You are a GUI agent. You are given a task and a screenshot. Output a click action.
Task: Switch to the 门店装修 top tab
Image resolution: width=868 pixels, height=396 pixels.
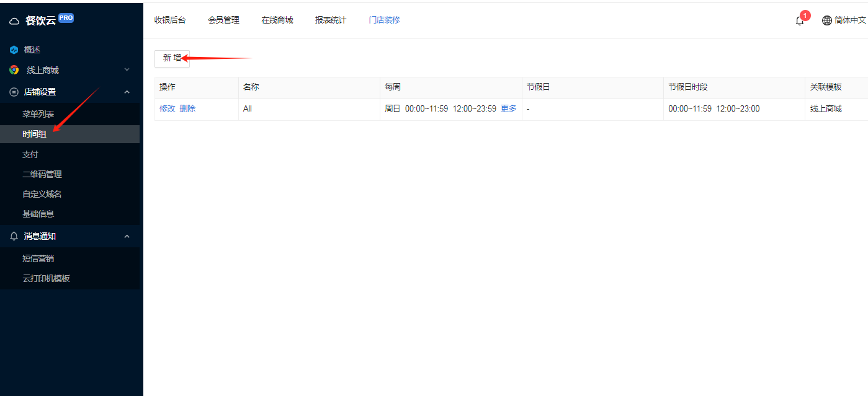point(384,20)
